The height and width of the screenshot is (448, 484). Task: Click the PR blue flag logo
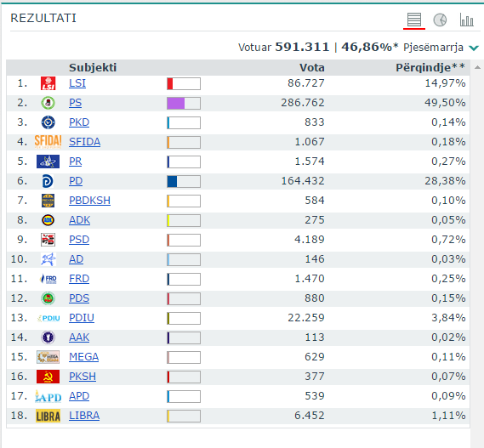click(48, 162)
